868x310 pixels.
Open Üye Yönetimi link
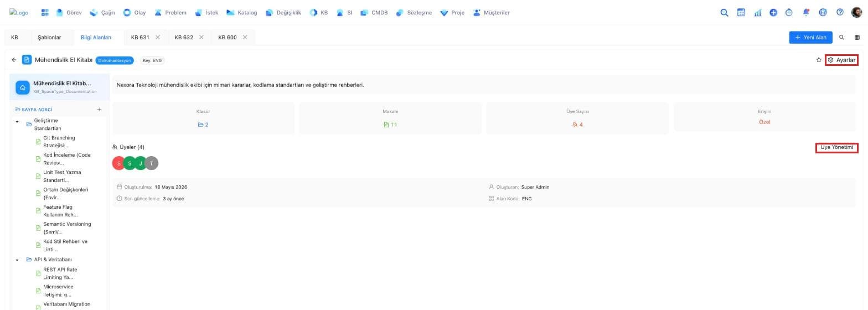tap(836, 147)
